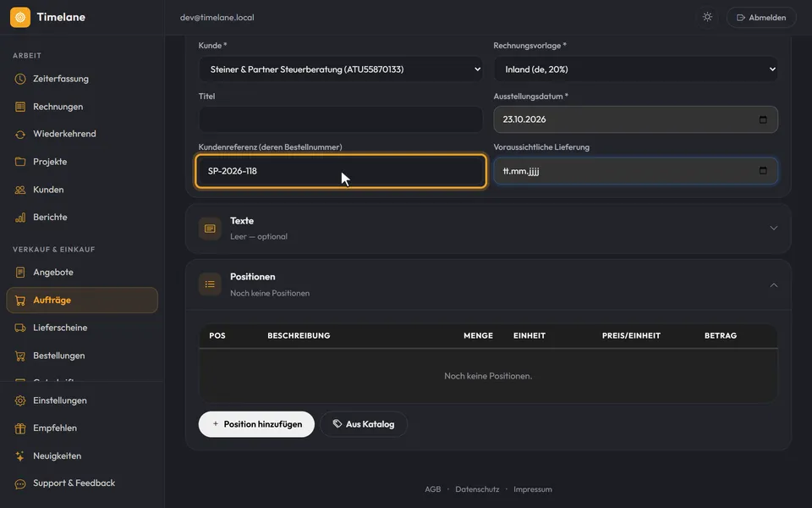Click the Aus Katalog button
This screenshot has width=812, height=508.
364,424
